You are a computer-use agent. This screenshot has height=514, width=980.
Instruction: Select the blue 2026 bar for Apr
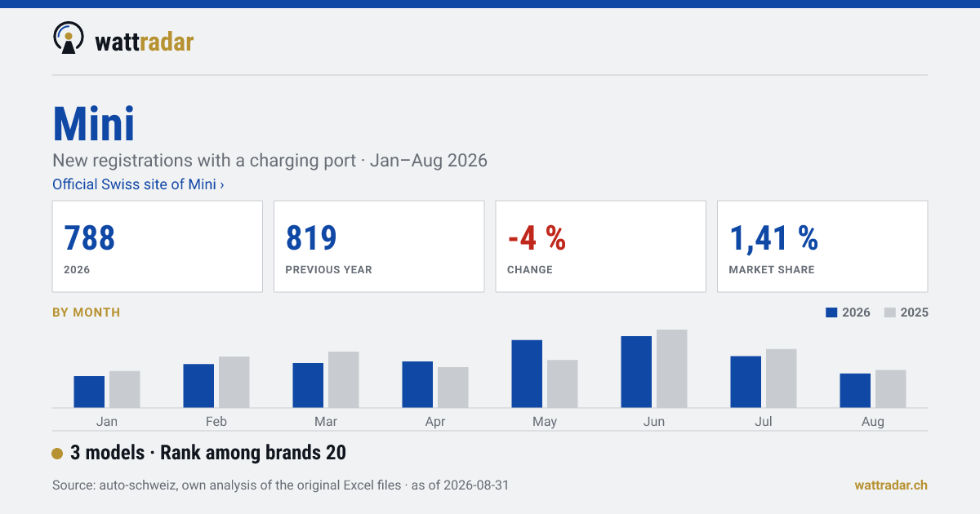pyautogui.click(x=417, y=384)
